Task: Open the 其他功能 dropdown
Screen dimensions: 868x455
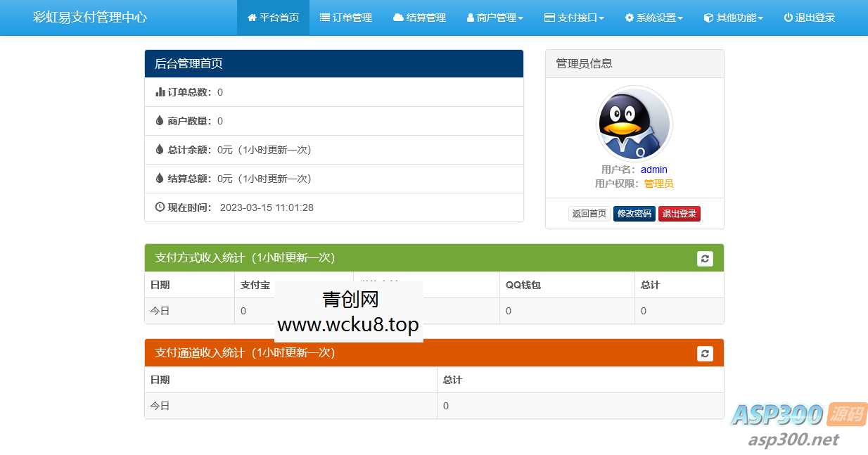Action: click(734, 18)
